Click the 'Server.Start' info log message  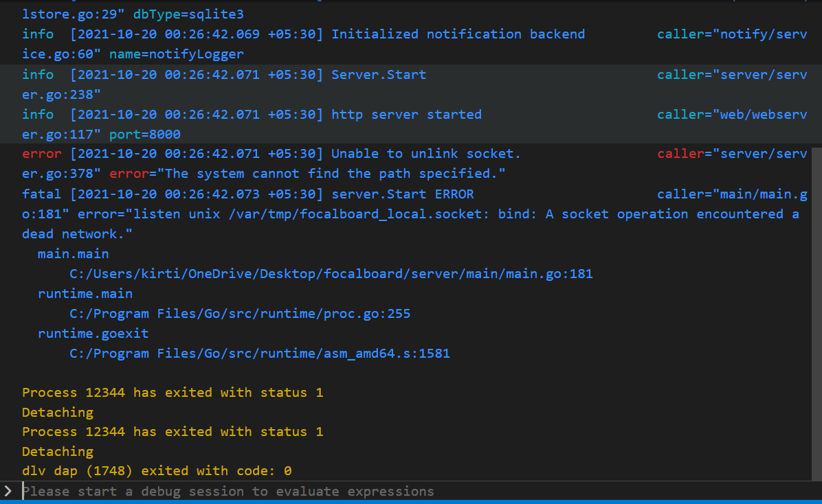click(x=379, y=75)
